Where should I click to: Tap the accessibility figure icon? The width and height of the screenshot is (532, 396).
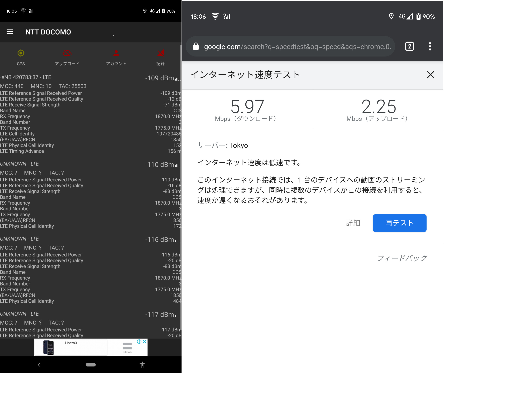142,365
